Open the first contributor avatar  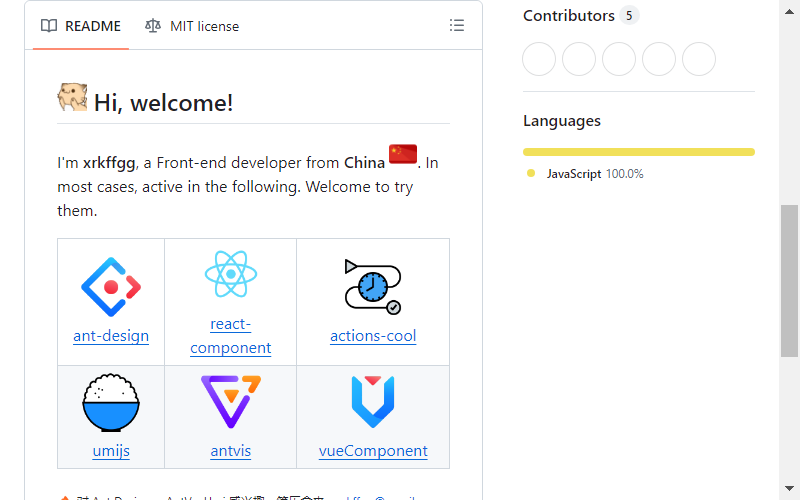539,59
